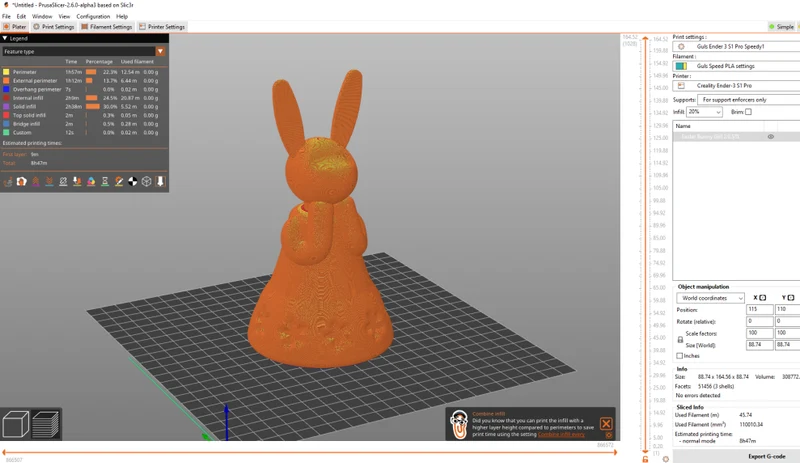Switch to Printer Settings tab
Viewport: 800px width, 463px height.
[162, 27]
